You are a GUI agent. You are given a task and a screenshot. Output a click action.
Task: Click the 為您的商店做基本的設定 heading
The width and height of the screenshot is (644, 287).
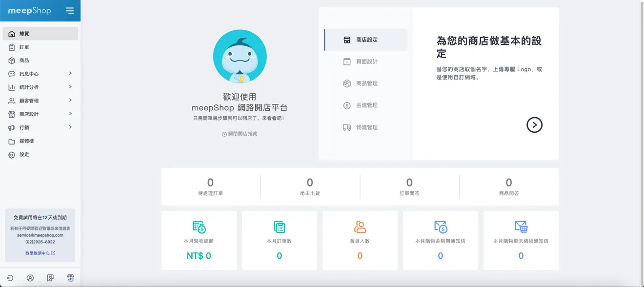coord(489,47)
